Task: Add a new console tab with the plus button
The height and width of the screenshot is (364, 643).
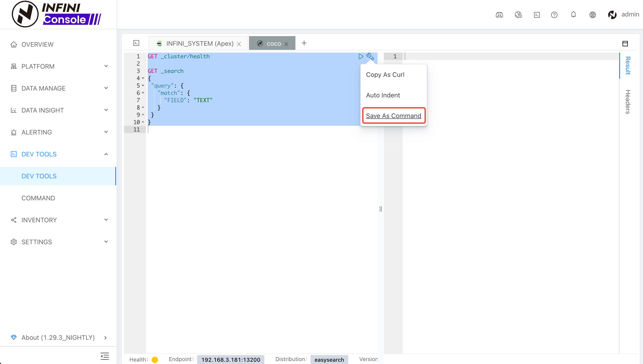Action: pyautogui.click(x=304, y=43)
